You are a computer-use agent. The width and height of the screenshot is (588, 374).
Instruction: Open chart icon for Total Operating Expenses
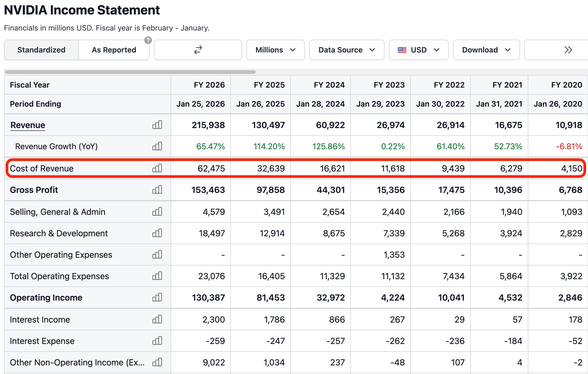[x=157, y=276]
